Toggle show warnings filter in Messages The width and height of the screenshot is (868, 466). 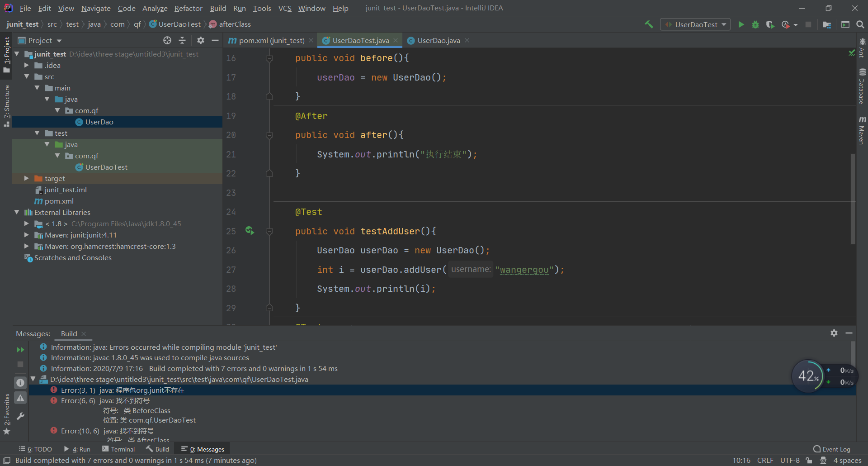tap(20, 398)
